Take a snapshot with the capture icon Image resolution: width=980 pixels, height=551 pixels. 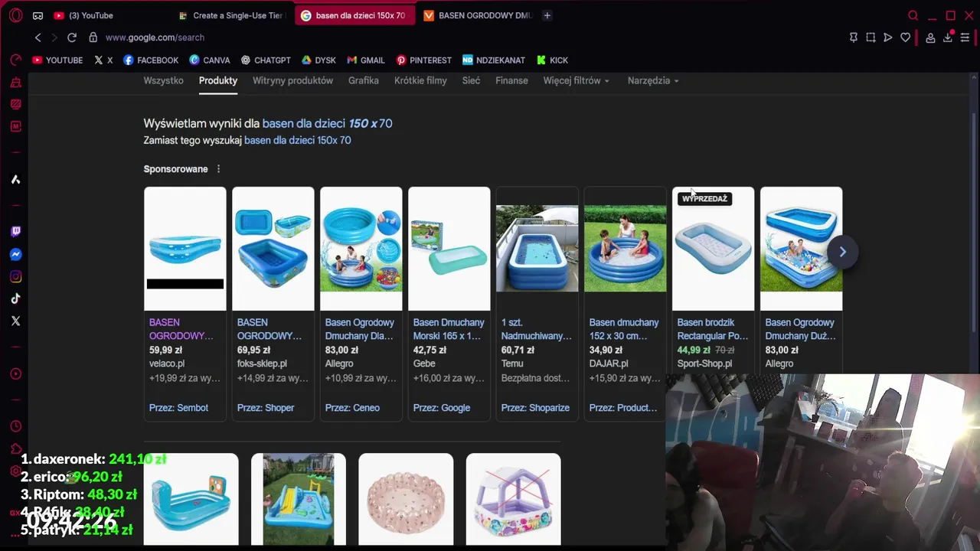click(871, 37)
